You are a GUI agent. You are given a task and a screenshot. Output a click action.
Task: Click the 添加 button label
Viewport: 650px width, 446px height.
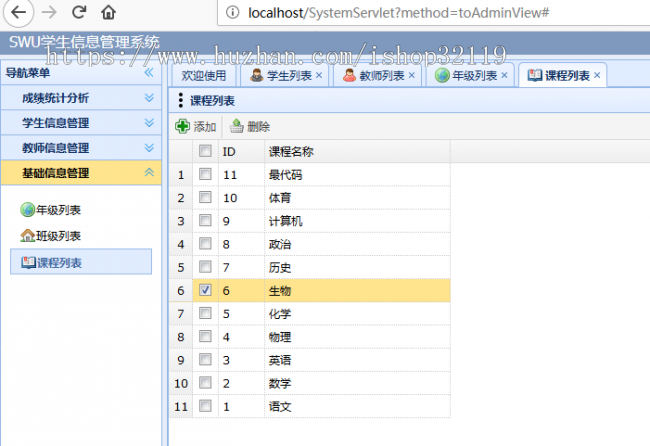[205, 126]
